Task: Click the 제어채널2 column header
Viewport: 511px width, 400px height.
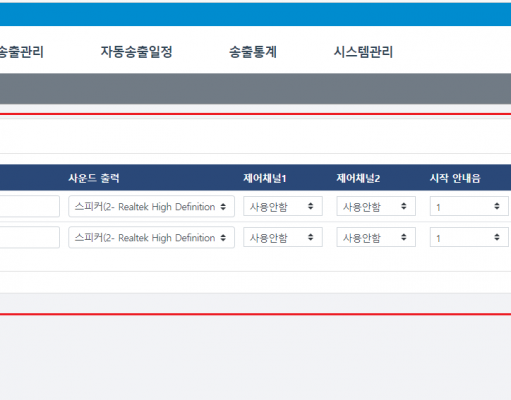Action: (x=358, y=178)
